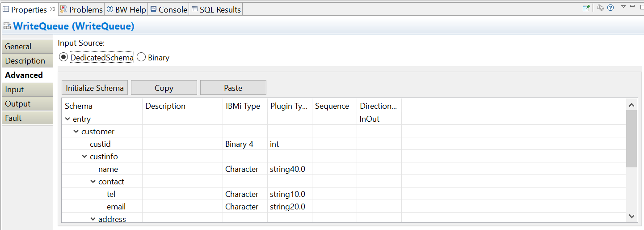Select the DedicatedSchema radio button
The image size is (644, 230).
[x=63, y=58]
